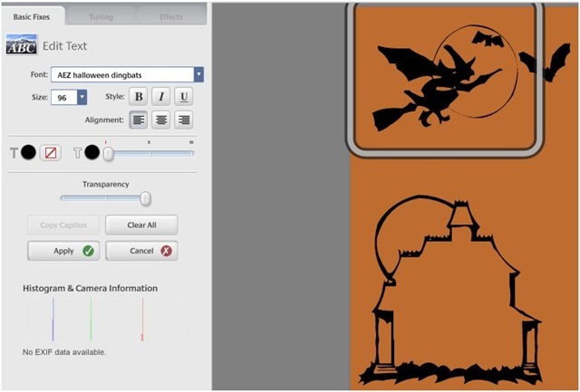Switch to the Effects tab
This screenshot has height=392, width=580.
[x=169, y=16]
